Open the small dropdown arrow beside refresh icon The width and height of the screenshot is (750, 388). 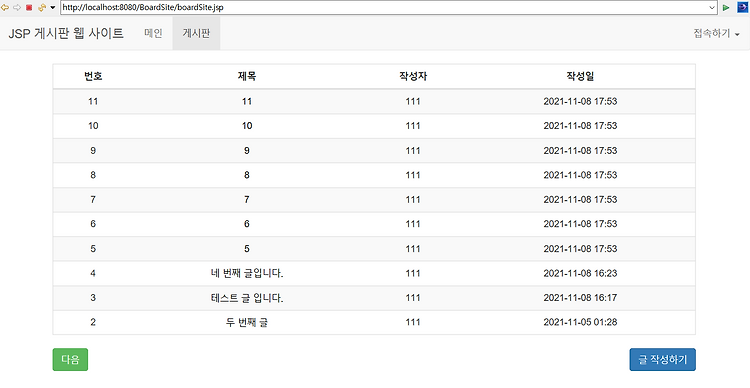(x=53, y=8)
